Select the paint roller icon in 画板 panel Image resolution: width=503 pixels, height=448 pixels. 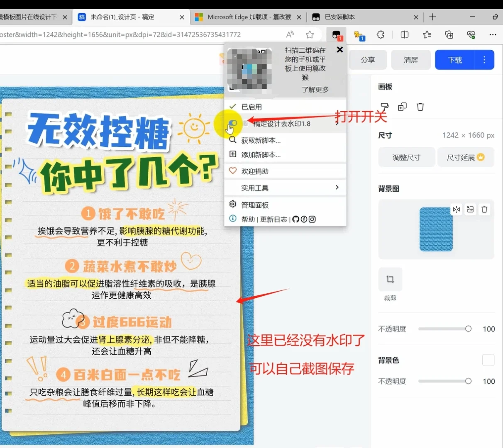click(x=384, y=107)
